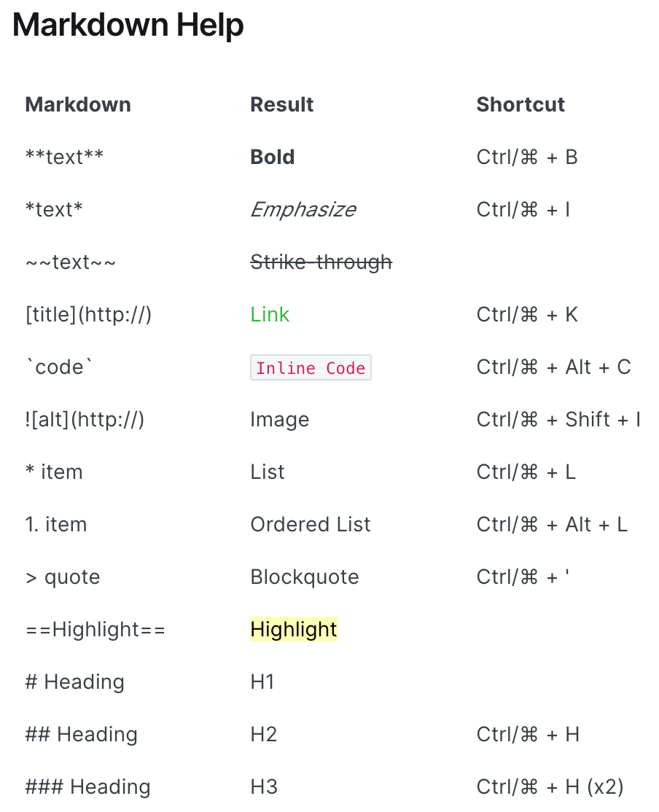Click the yellow Highlight sample text
Viewport: 659px width, 812px height.
[x=294, y=629]
